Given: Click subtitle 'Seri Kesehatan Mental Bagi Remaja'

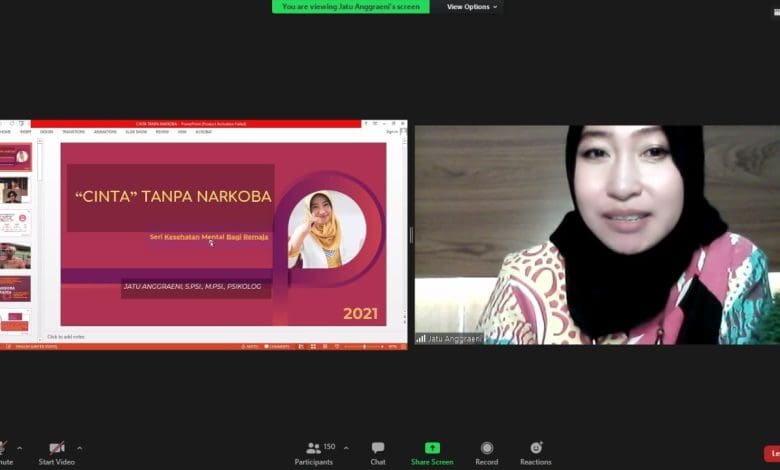Looking at the screenshot, I should (209, 237).
